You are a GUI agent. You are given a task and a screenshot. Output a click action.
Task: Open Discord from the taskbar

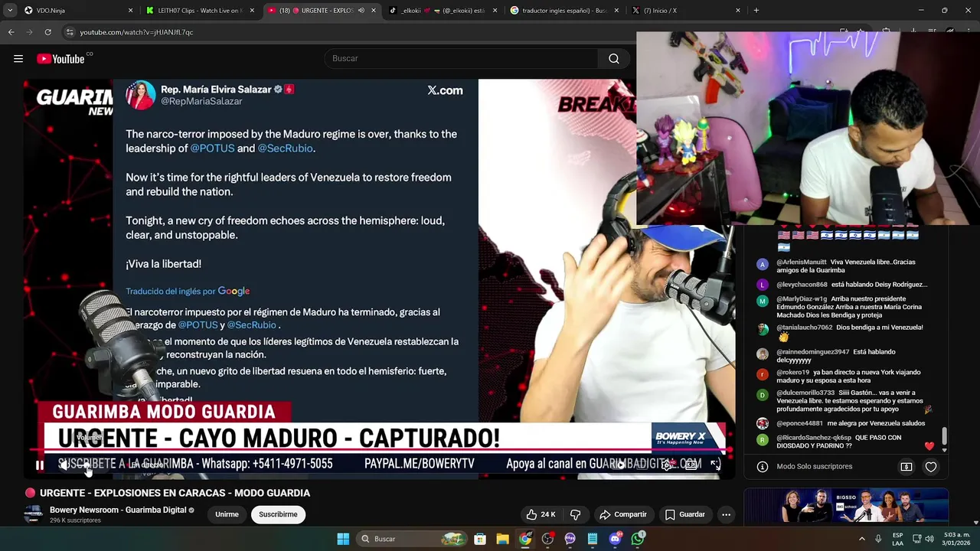click(616, 539)
